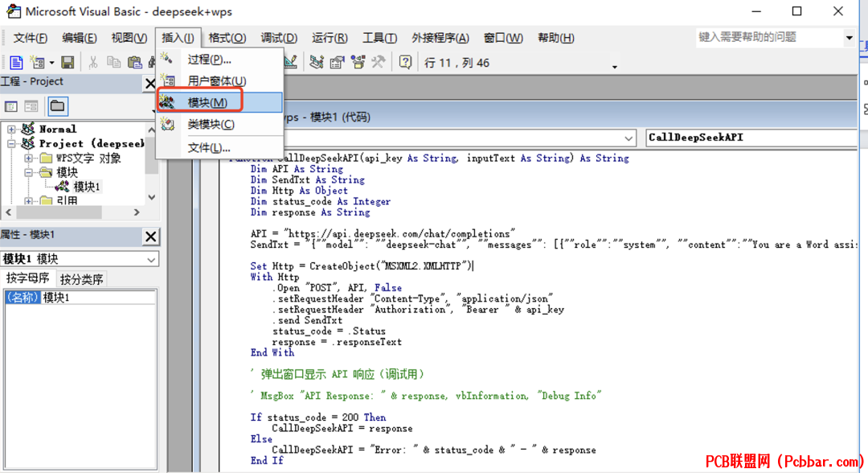The image size is (868, 473).
Task: Click project tree scroll down arrow
Action: 151,197
